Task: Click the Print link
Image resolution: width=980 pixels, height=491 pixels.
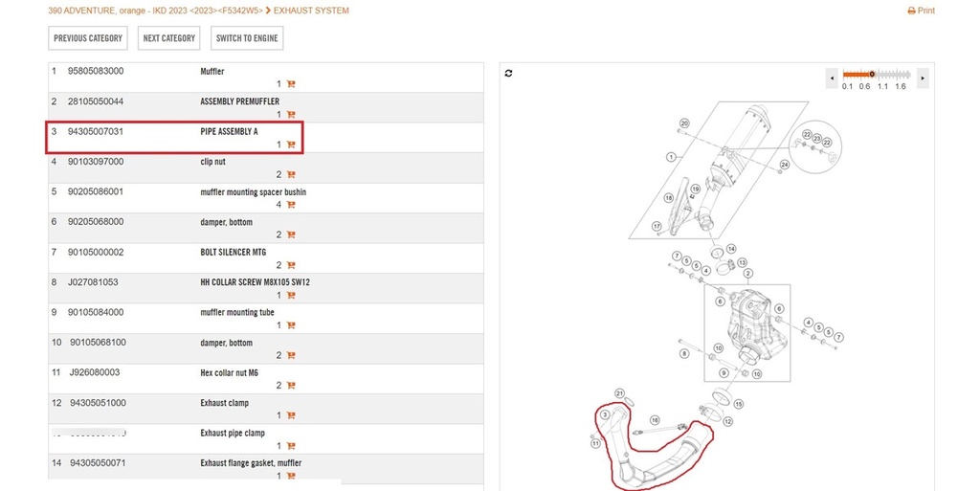Action: pos(922,11)
